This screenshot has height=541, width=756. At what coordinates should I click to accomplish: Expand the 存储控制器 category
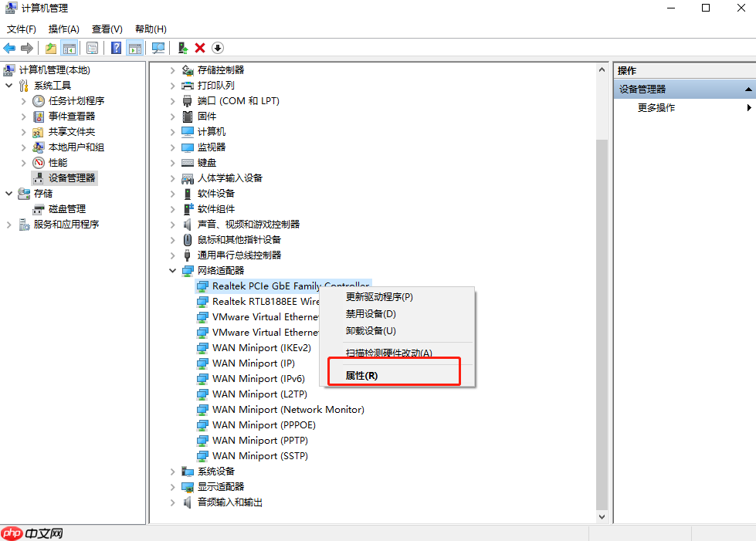(x=173, y=70)
